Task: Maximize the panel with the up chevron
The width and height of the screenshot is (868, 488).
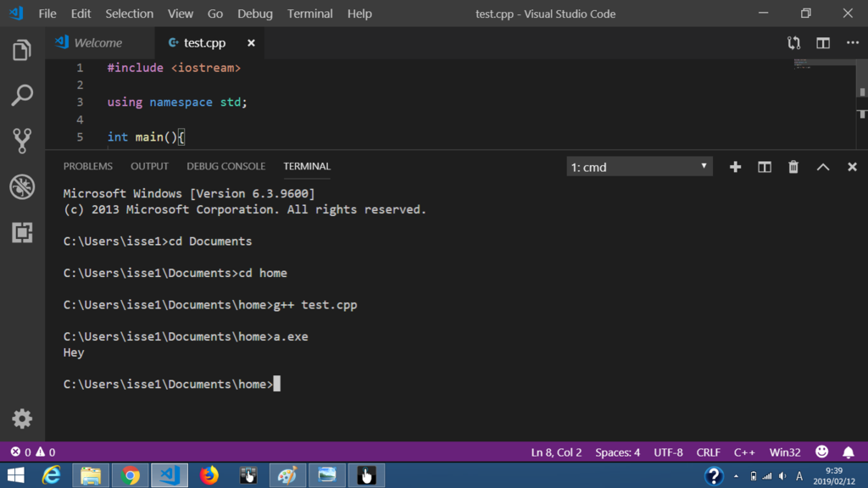Action: point(823,167)
